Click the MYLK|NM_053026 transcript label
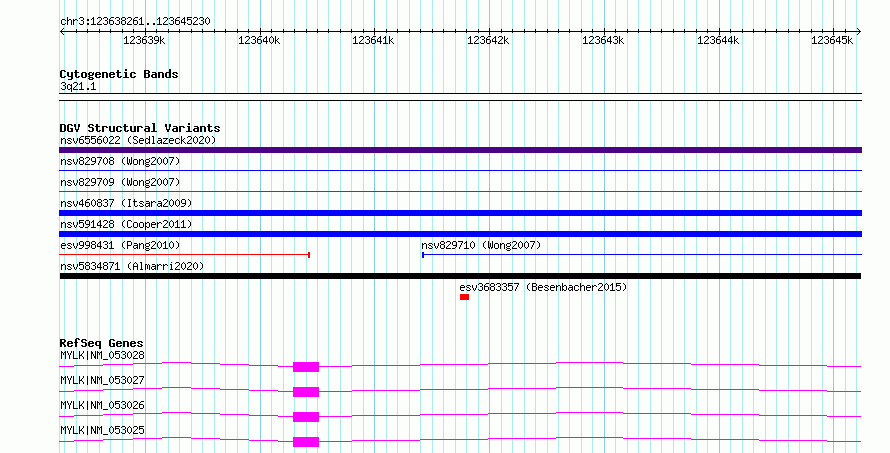The height and width of the screenshot is (453, 890). click(102, 405)
